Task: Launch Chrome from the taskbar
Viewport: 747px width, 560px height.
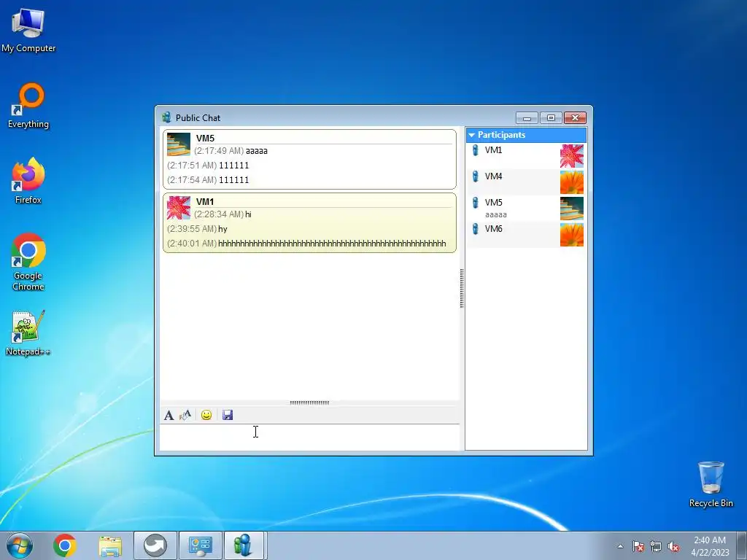Action: [x=65, y=545]
